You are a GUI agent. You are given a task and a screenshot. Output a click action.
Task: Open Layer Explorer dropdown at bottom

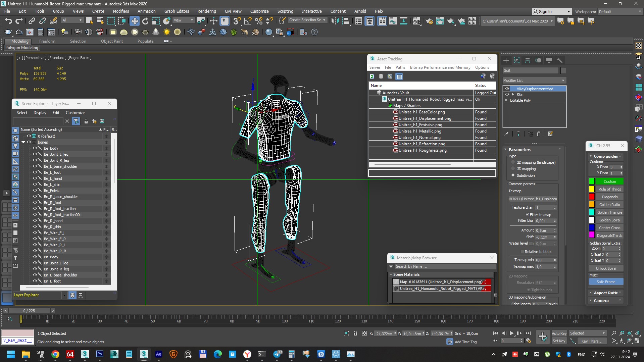coord(64,295)
